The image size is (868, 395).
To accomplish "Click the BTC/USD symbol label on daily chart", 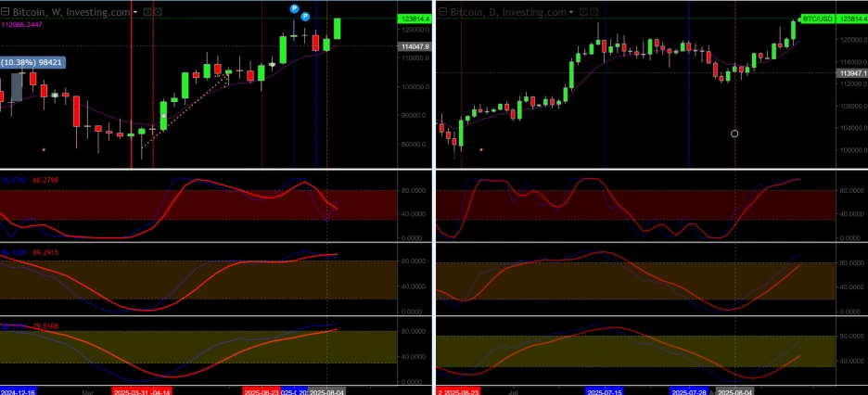I will pyautogui.click(x=818, y=19).
